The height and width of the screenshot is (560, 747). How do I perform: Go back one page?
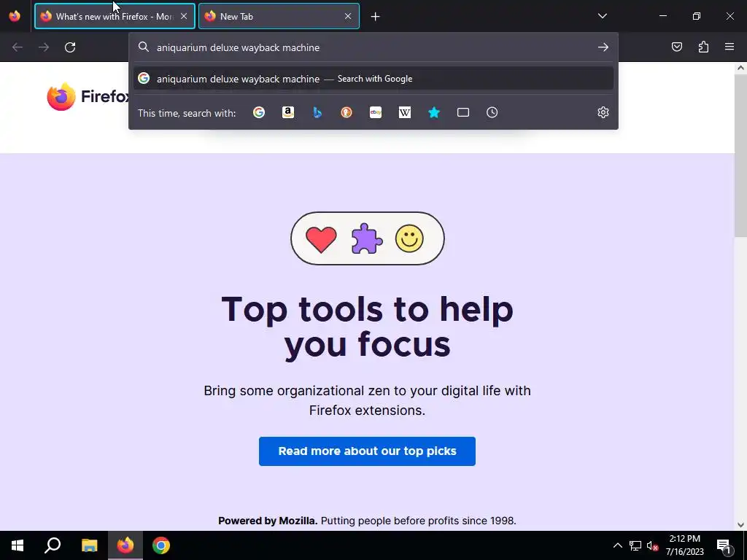(x=18, y=47)
